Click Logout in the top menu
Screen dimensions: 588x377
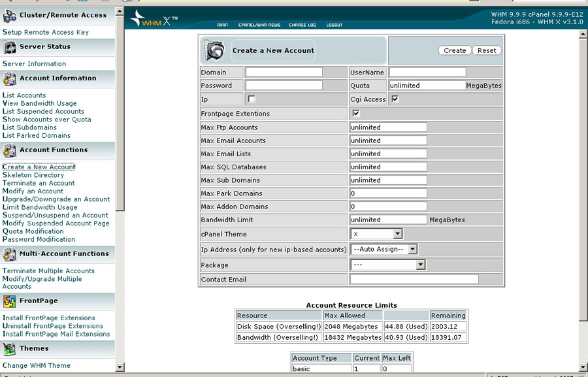click(x=334, y=25)
